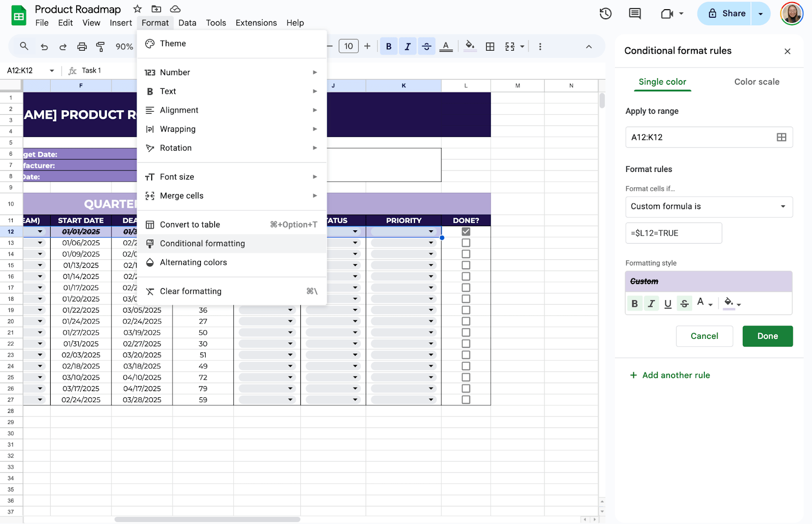
Task: Open the Custom formula is dropdown
Action: 708,206
